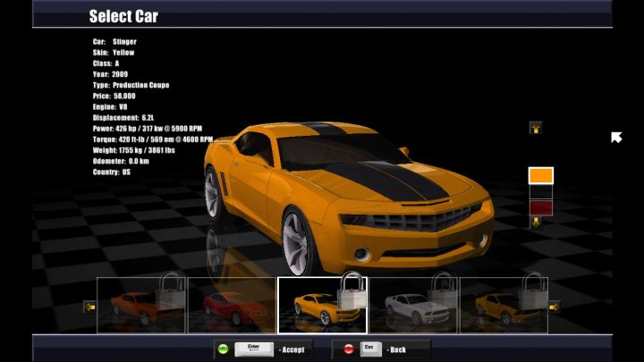
Task: Pick the rightmost yellow car thumbnail
Action: point(504,306)
